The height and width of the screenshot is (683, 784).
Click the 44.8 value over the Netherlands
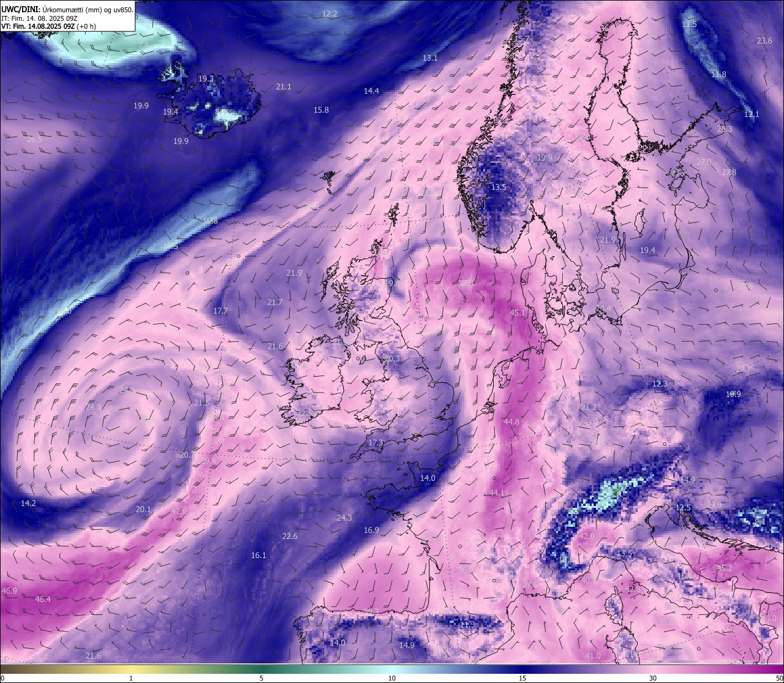pyautogui.click(x=511, y=421)
